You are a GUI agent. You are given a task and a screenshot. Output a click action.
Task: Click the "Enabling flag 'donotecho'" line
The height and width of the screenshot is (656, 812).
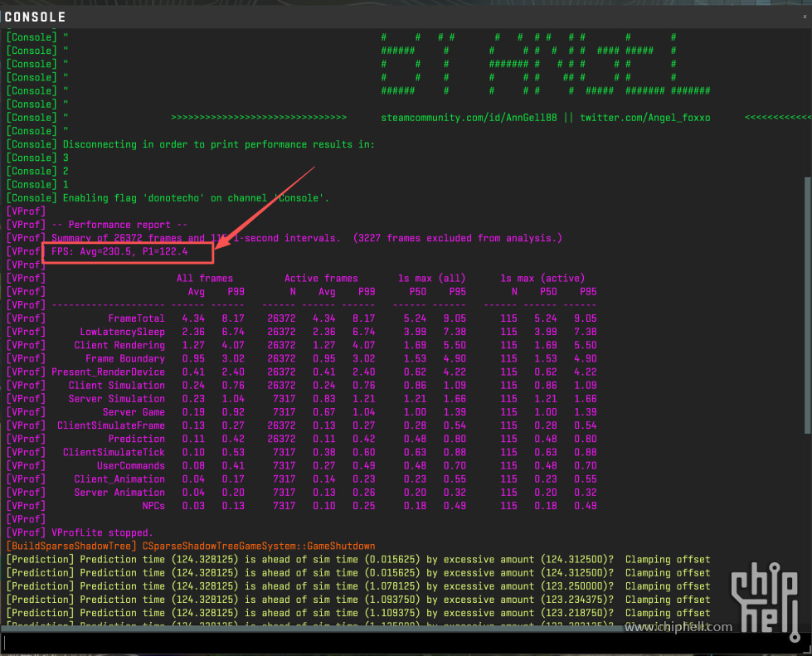196,198
